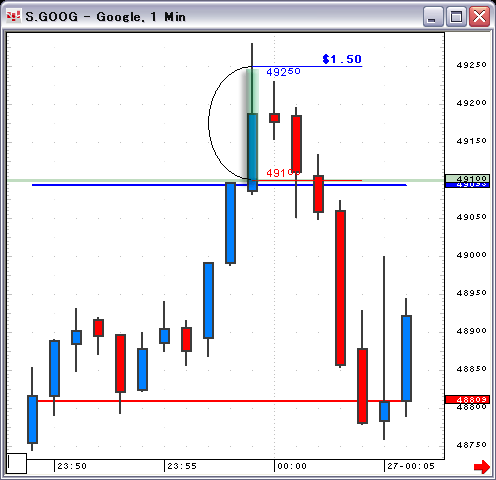Screen dimensions: 496x480
Task: Click the empty box at bottom-left corner
Action: [17, 463]
